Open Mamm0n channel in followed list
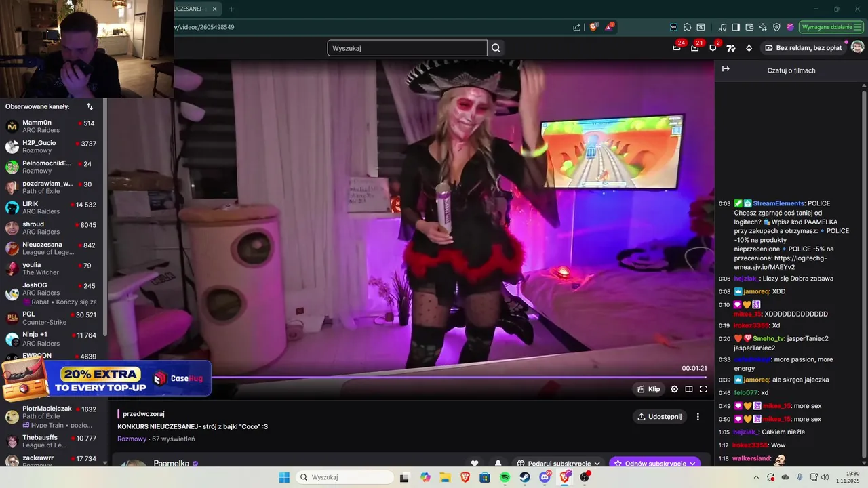 (x=52, y=127)
